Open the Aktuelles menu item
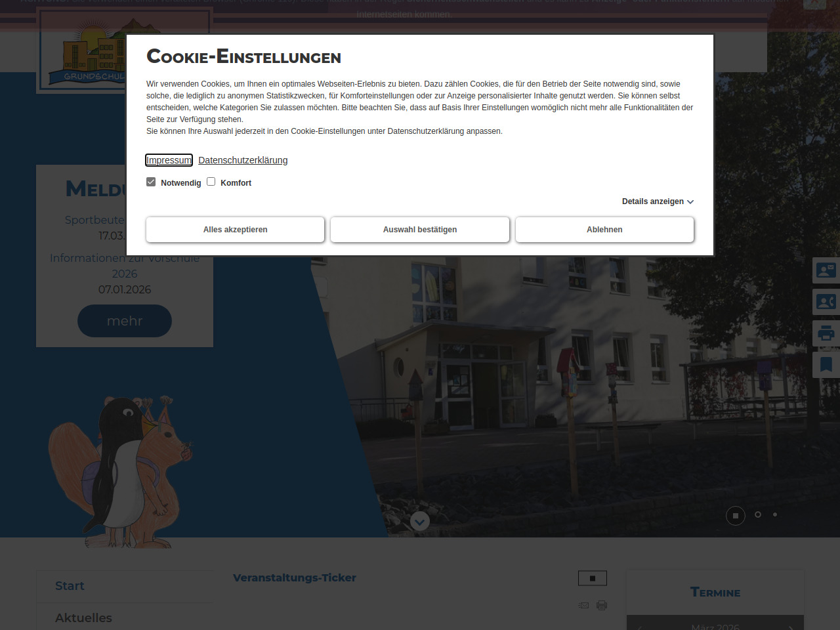This screenshot has height=630, width=840. (x=83, y=618)
